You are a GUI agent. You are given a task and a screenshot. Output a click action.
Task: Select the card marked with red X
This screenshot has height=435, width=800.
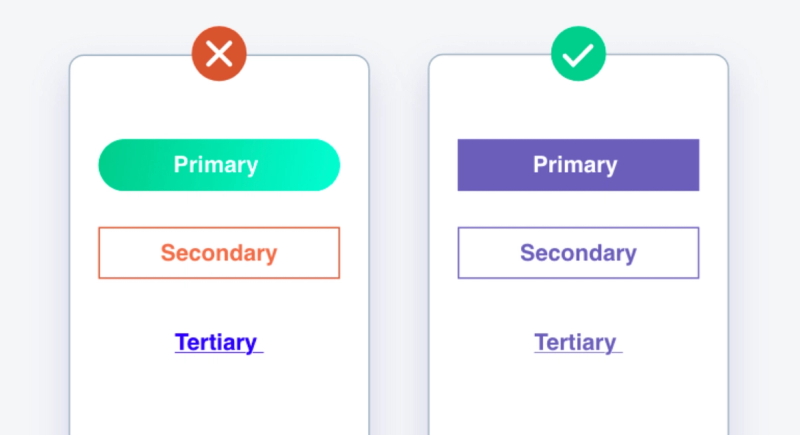219,245
